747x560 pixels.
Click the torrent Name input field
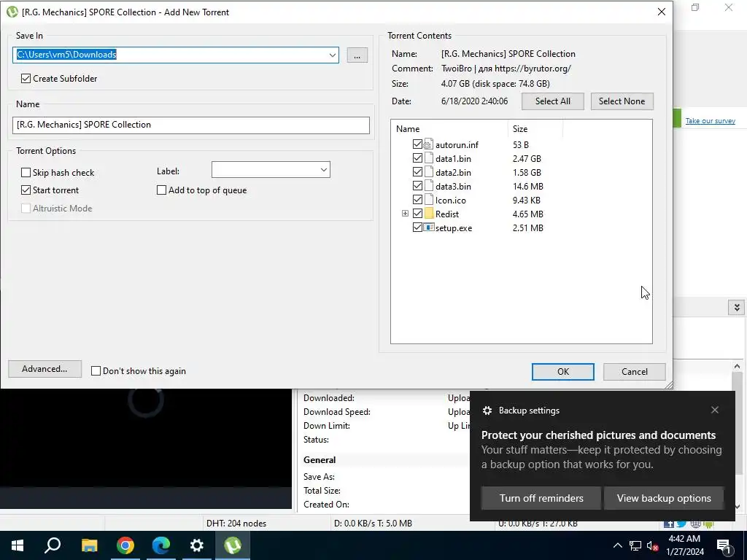point(191,125)
